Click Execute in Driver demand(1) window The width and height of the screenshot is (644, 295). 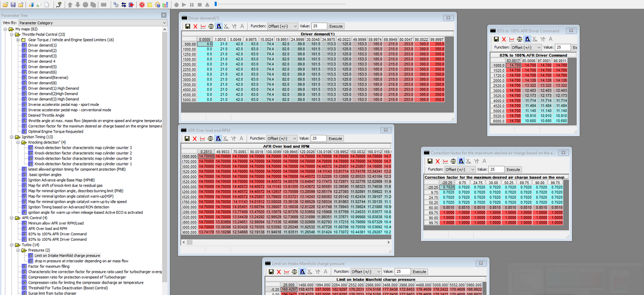[x=336, y=26]
